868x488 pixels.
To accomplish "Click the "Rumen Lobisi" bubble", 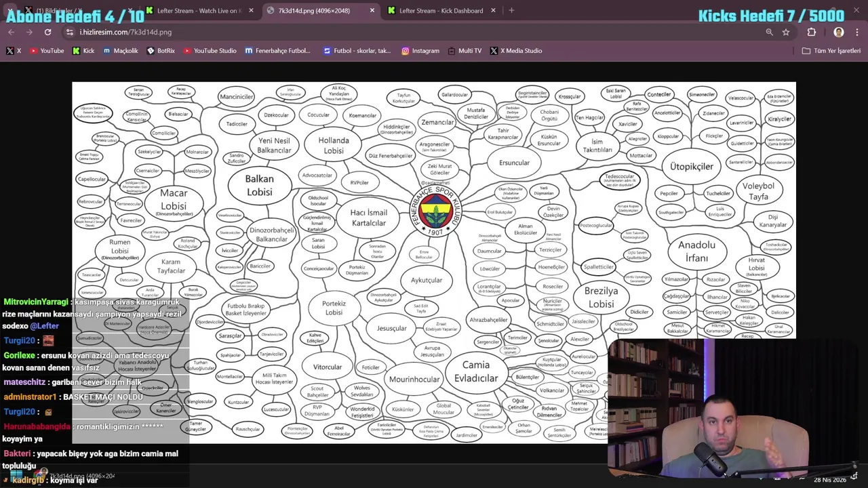I will click(x=120, y=250).
